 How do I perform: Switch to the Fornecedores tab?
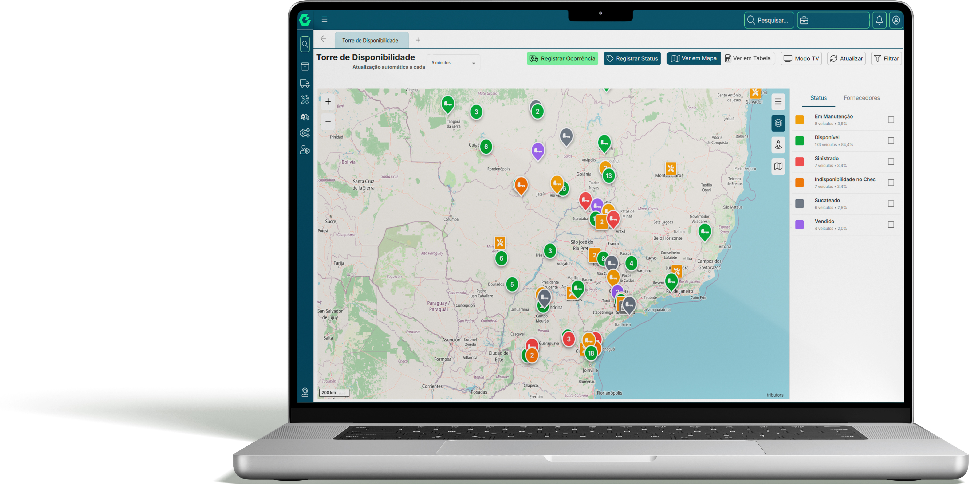coord(861,98)
